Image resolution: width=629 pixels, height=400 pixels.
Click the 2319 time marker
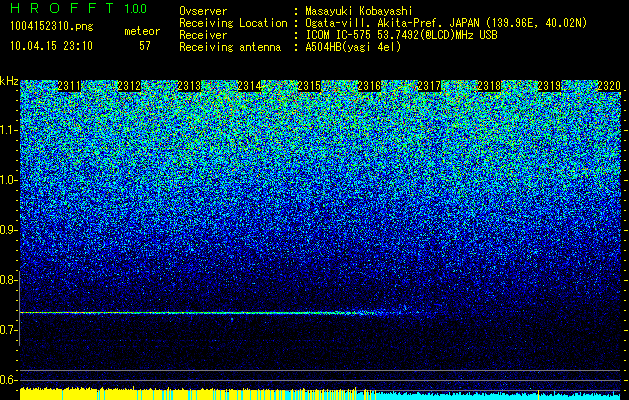point(549,86)
